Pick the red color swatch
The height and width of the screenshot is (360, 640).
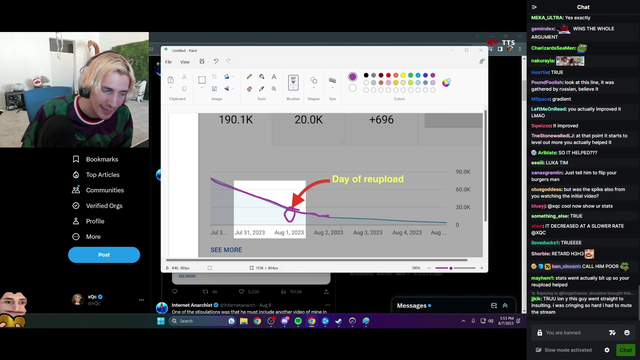pos(388,75)
